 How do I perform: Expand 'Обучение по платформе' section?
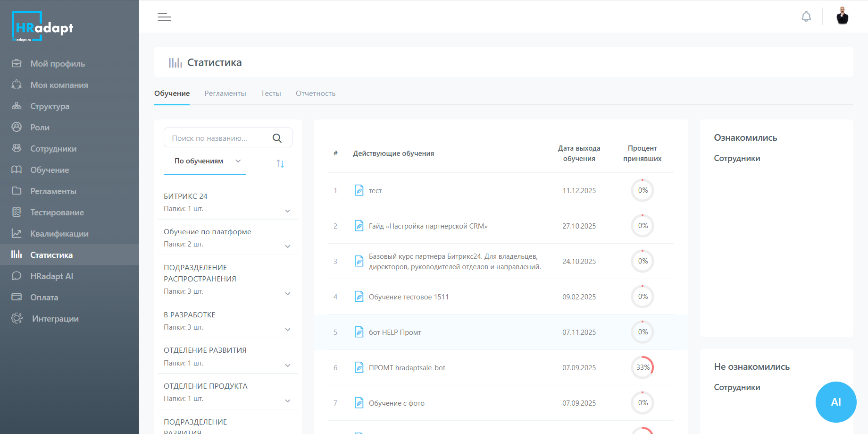point(287,246)
